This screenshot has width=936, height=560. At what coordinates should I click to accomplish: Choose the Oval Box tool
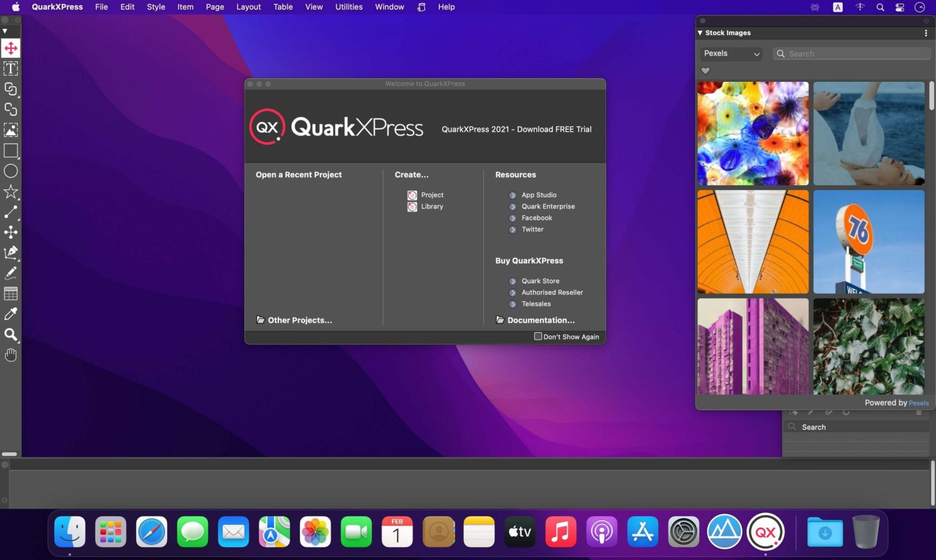(x=10, y=171)
